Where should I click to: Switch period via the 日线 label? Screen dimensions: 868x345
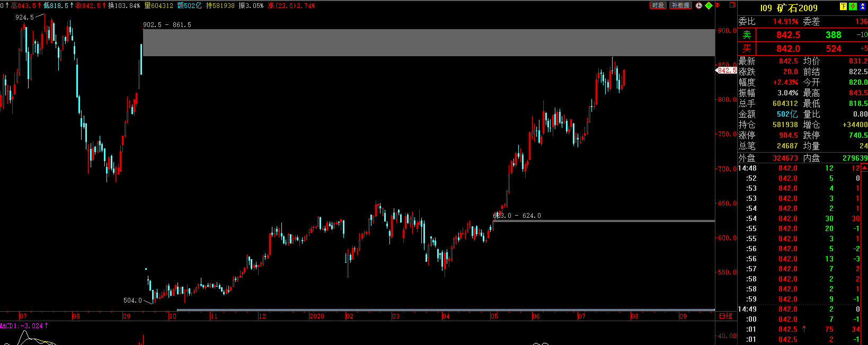coord(725,316)
